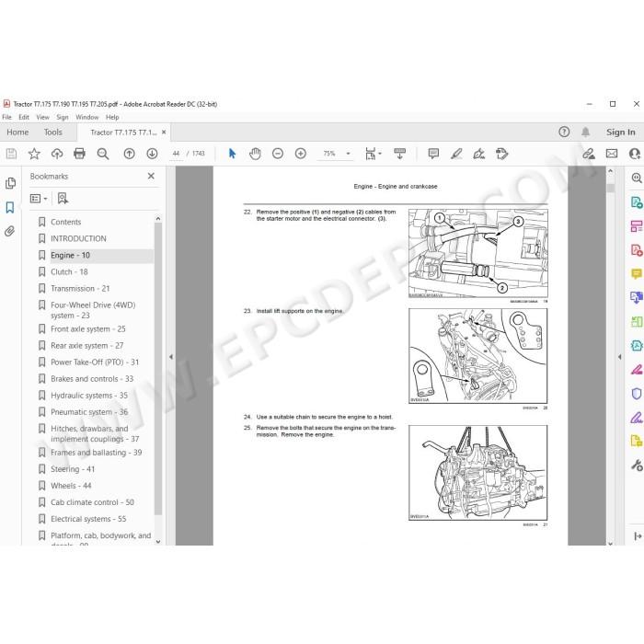Open the Comment tool in right sidebar
Screen dimensions: 644x644
pyautogui.click(x=637, y=273)
